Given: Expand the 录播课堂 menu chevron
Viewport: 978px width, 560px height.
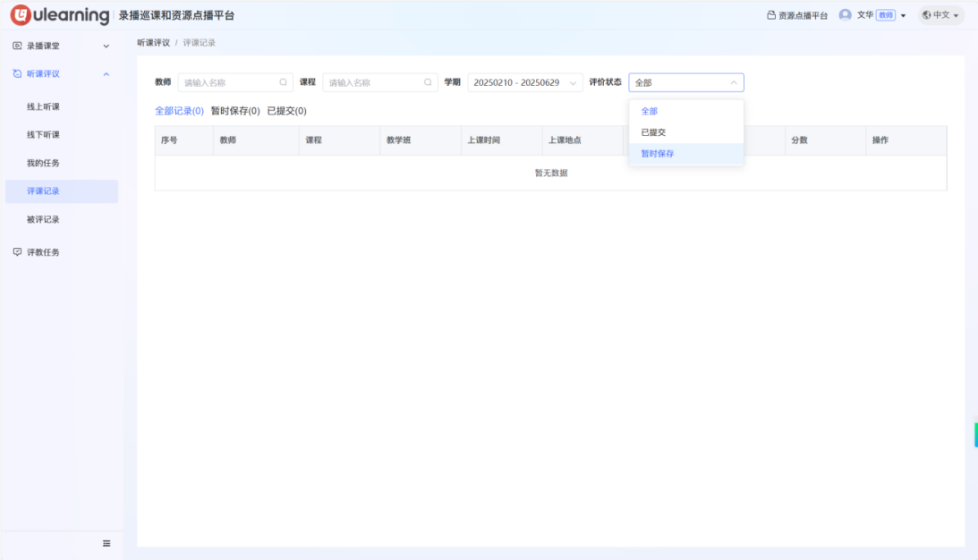Looking at the screenshot, I should coord(106,46).
